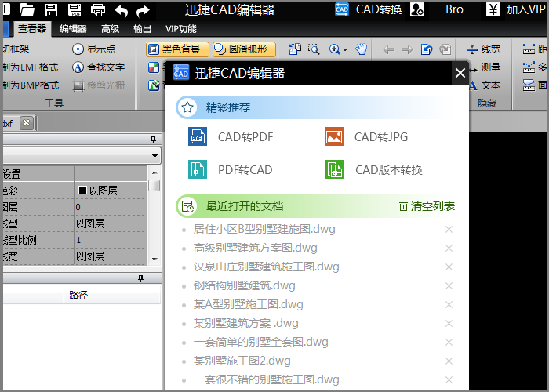This screenshot has height=392, width=549.
Task: Remove 某别墅施工图2.dwg from recent list
Action: pos(449,361)
